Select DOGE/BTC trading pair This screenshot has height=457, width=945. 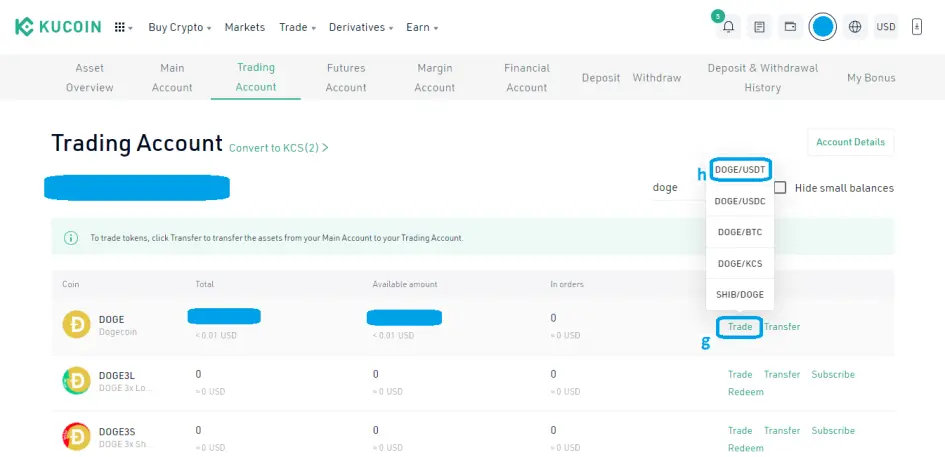tap(740, 232)
